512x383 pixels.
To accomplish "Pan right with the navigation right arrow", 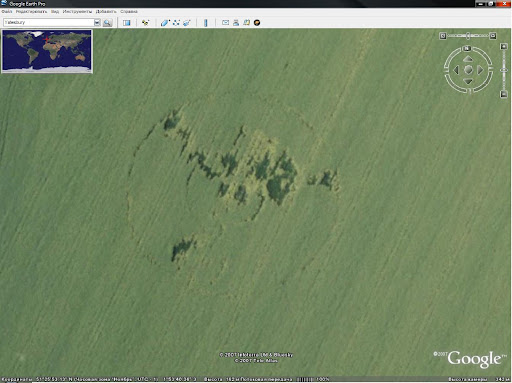I will click(x=480, y=70).
